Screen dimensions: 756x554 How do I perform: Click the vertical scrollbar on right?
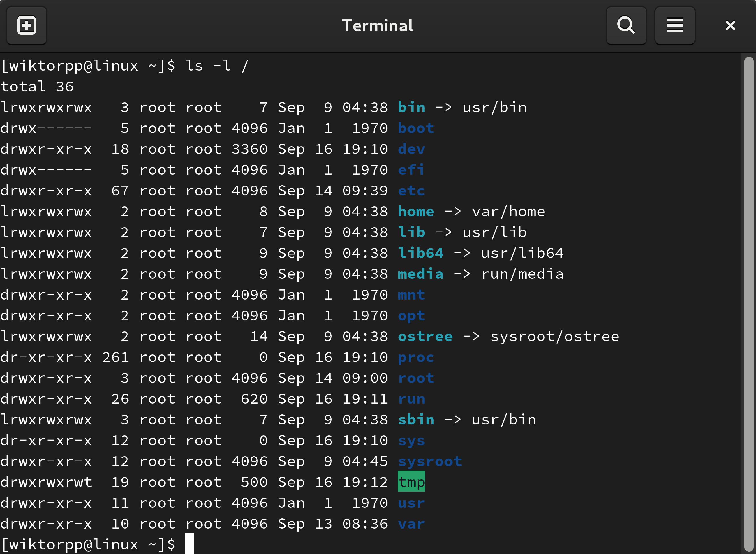tap(748, 302)
